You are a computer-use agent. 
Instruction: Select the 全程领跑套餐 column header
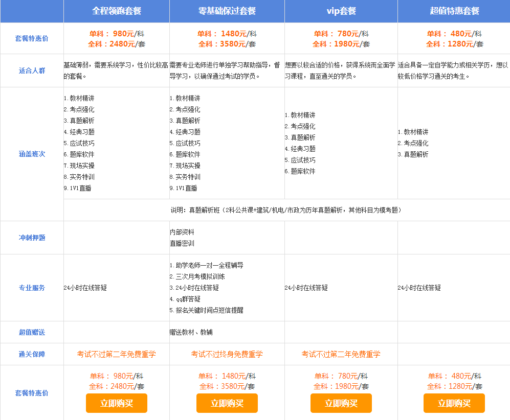click(117, 11)
